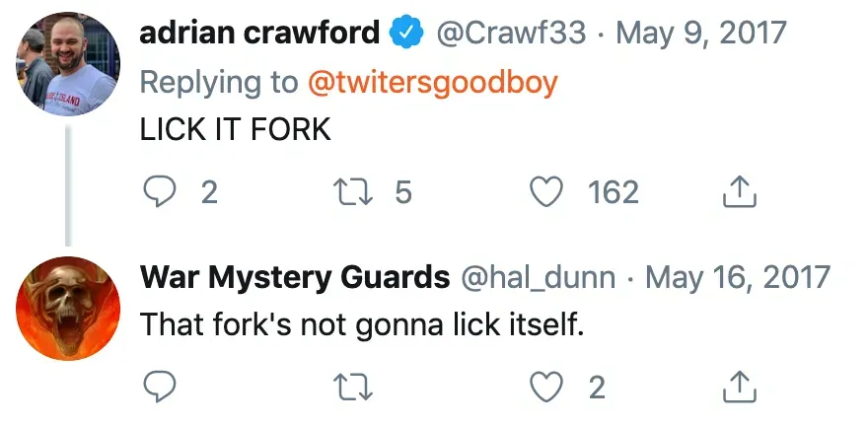The width and height of the screenshot is (868, 426).
Task: Reply to War Mystery Guards' tweet
Action: [159, 388]
